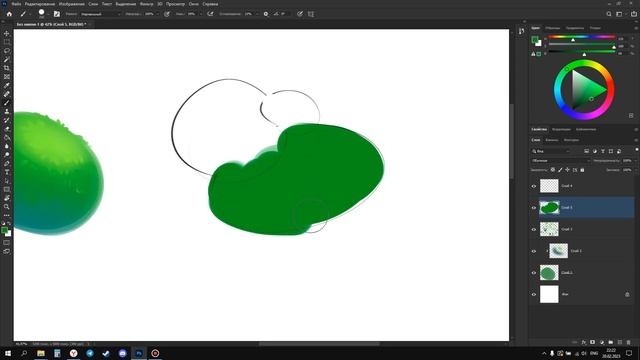Toggle pressure for opacity in options bar
The width and height of the screenshot is (640, 360).
click(167, 14)
